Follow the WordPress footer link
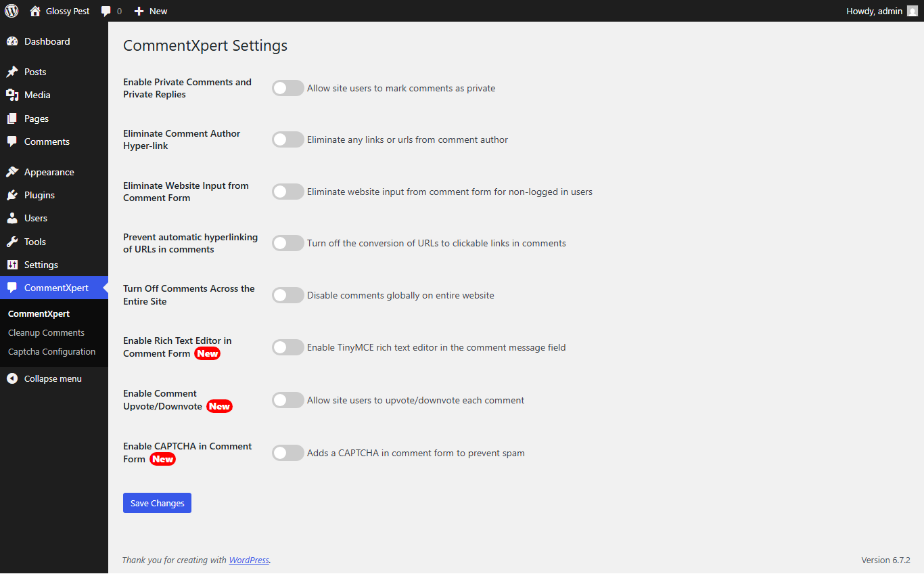 pyautogui.click(x=249, y=560)
